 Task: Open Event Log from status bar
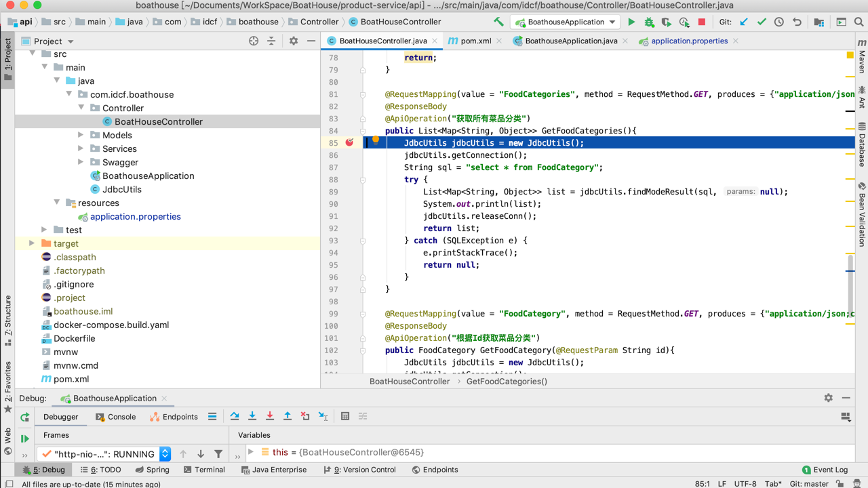(x=825, y=470)
